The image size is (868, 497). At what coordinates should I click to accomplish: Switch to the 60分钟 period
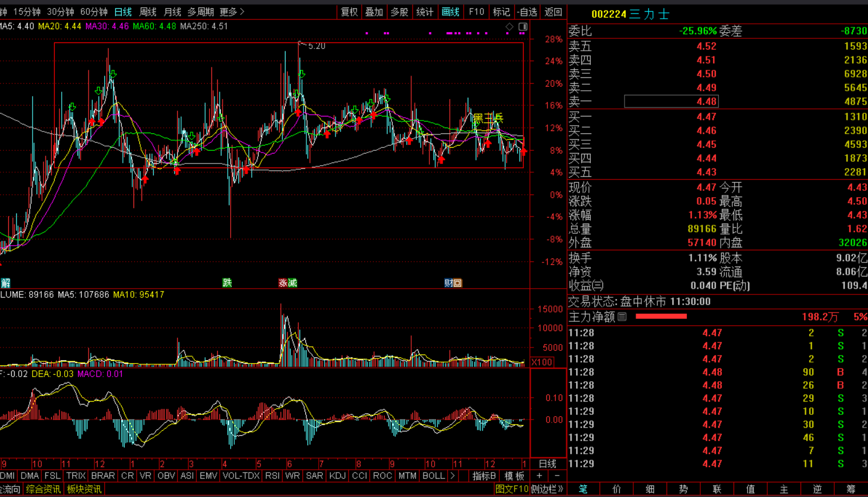[x=94, y=12]
